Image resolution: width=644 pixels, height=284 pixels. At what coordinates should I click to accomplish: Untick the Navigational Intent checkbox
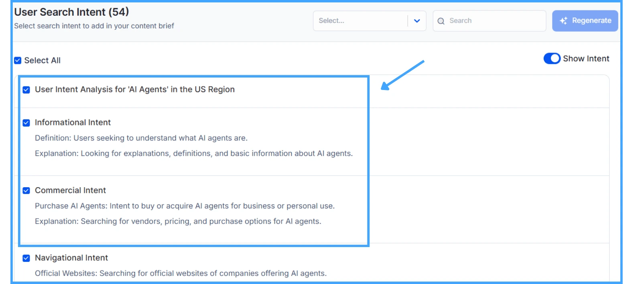[x=26, y=258]
